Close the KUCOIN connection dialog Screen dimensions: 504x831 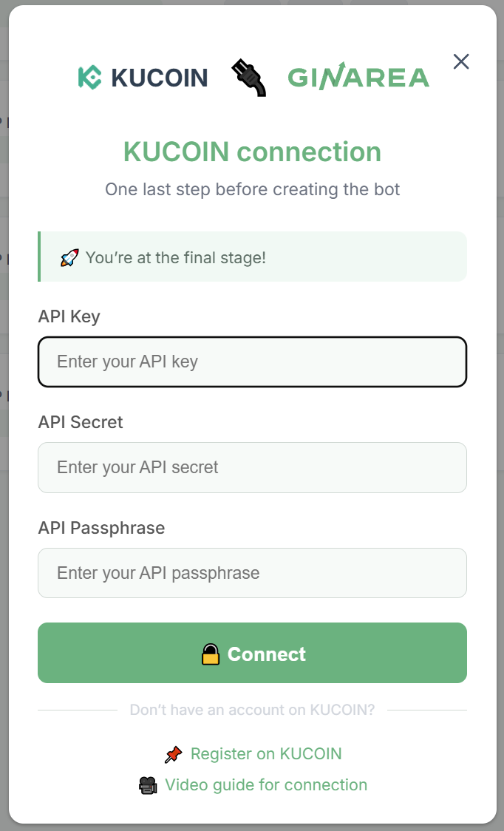click(x=461, y=61)
